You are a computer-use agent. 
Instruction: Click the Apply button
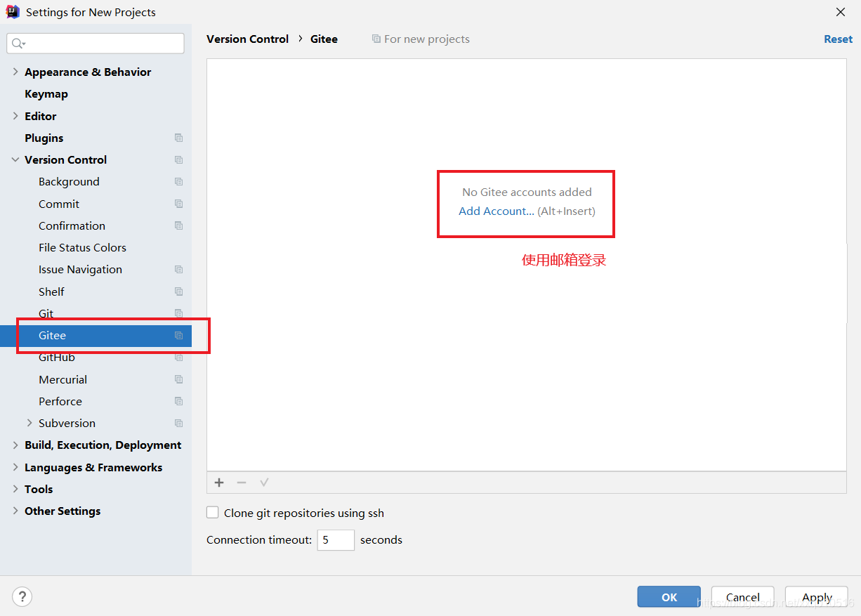click(x=817, y=597)
